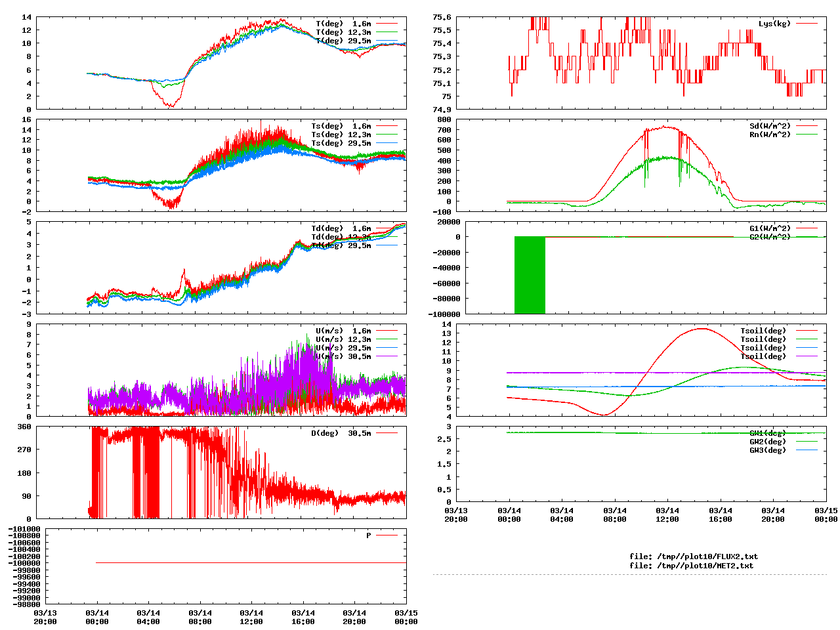The width and height of the screenshot is (840, 630).
Task: Select the 'Lys(kg)' legend label
Action: 774,24
